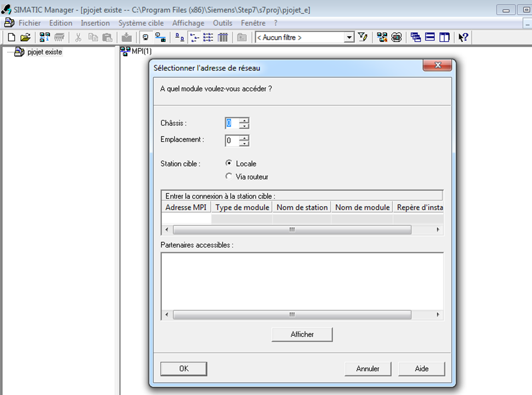
Task: Open the Aucun filtre dropdown
Action: (349, 37)
